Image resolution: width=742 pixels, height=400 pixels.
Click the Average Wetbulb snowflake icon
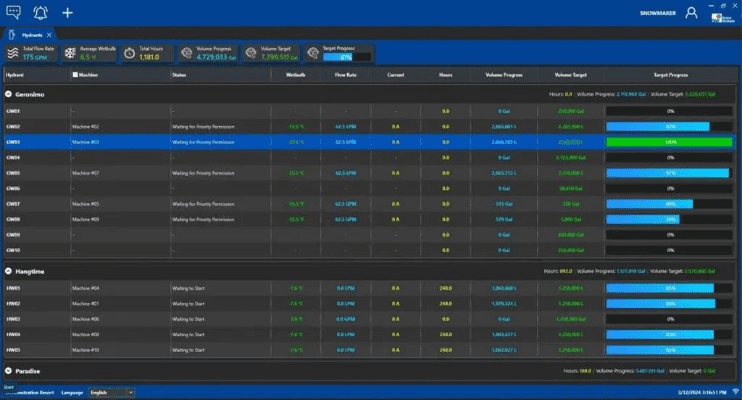click(x=70, y=53)
